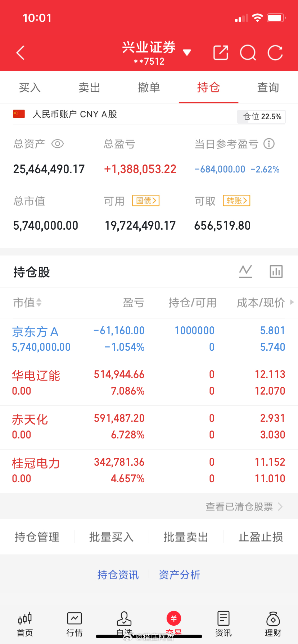
Task: Click the 可取 amount 656,519.80
Action: pyautogui.click(x=222, y=226)
